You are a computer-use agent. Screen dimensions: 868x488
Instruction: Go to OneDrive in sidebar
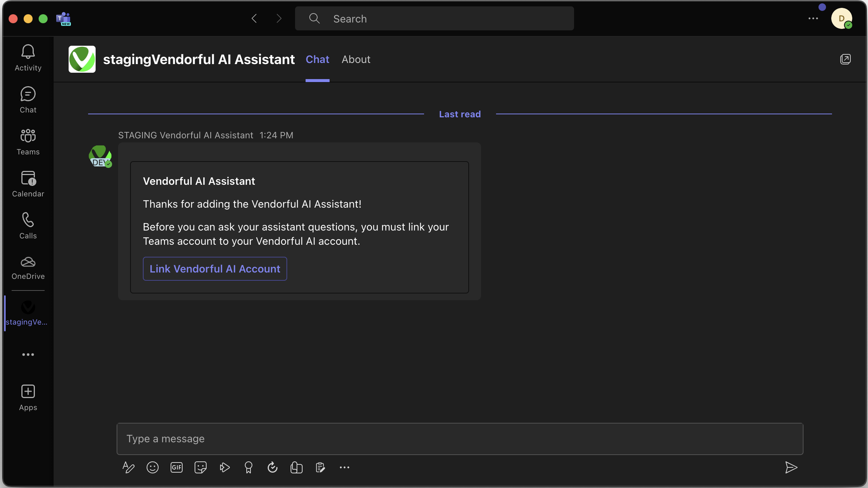(28, 268)
